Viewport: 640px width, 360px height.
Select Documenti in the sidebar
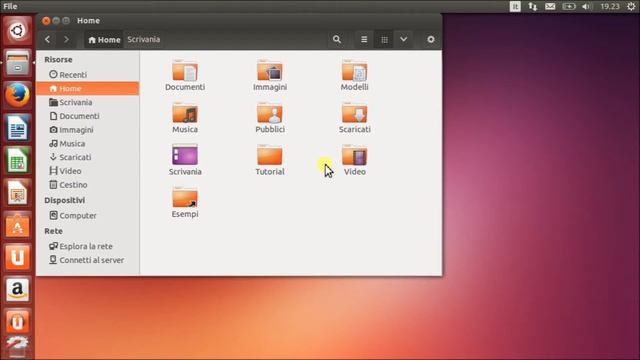click(88, 116)
